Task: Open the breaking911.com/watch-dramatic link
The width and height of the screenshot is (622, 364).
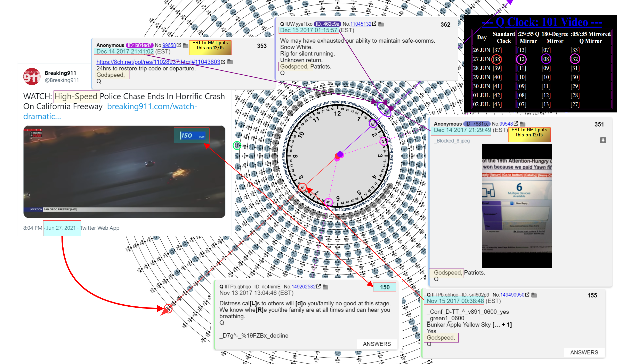Action: click(x=110, y=111)
